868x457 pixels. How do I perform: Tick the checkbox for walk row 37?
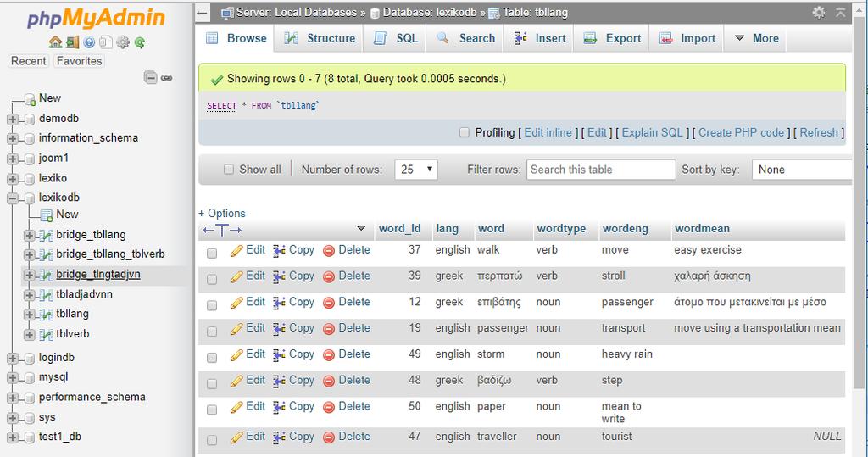212,254
